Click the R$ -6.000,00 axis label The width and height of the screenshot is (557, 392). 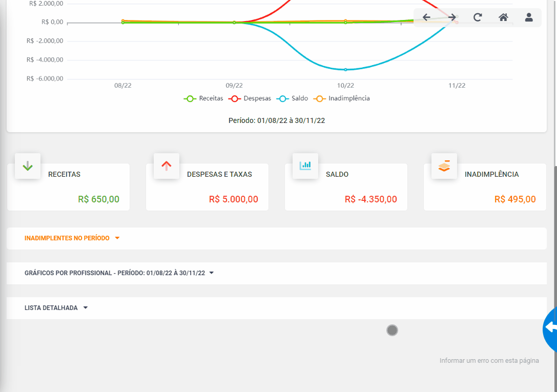tap(45, 78)
